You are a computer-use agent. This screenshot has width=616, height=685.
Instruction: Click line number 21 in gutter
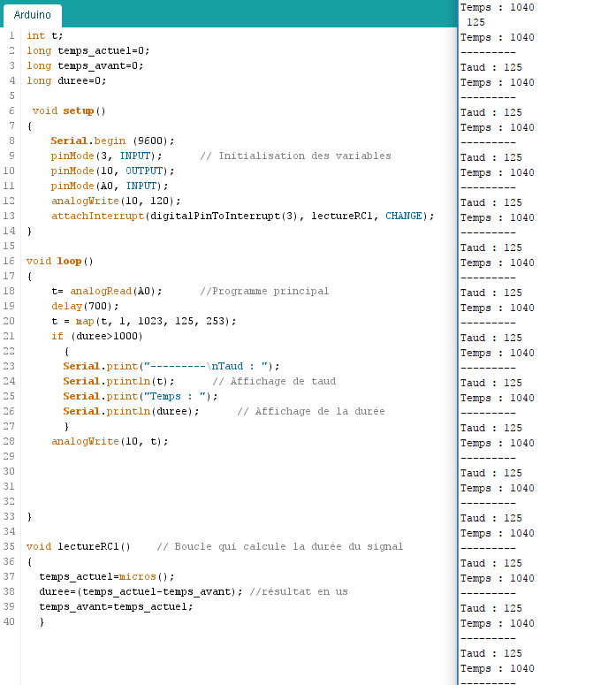pos(9,336)
